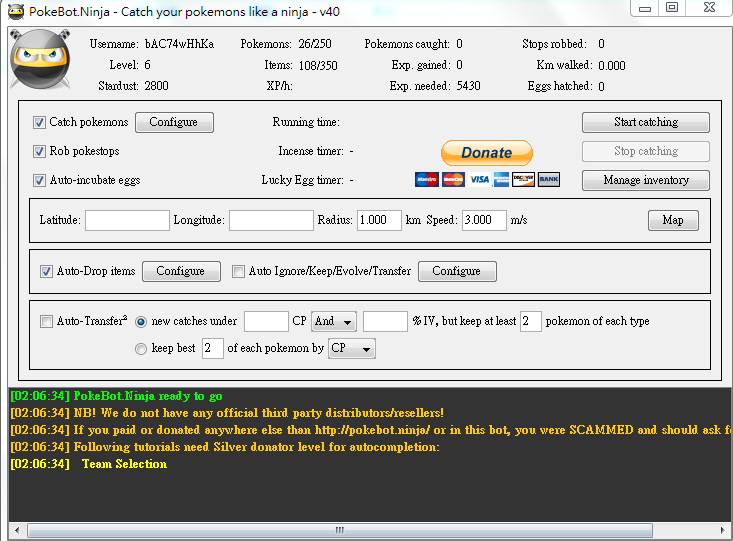The height and width of the screenshot is (541, 733).
Task: Click the ninja avatar logo
Action: [40, 58]
